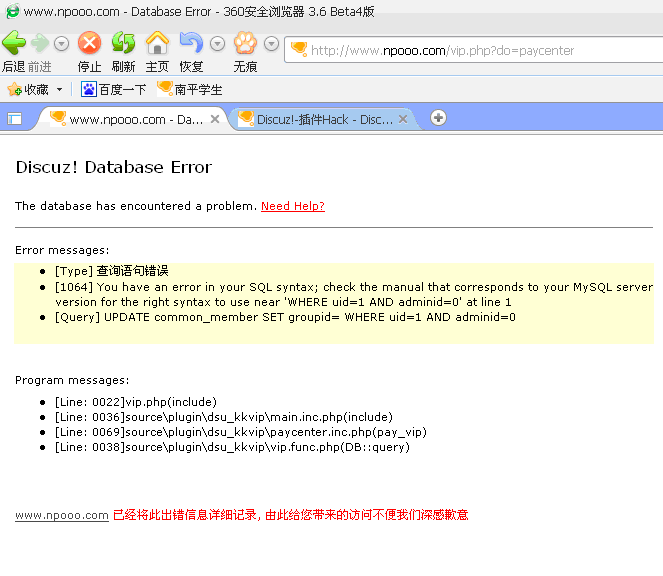Click the tab list window icon
Image resolution: width=663 pixels, height=576 pixels.
[14, 119]
